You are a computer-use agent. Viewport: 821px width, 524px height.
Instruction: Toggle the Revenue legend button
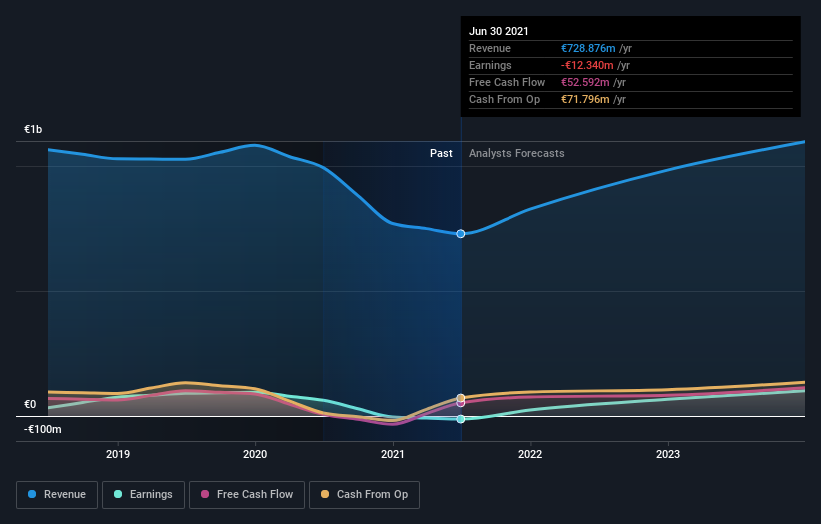coord(57,495)
